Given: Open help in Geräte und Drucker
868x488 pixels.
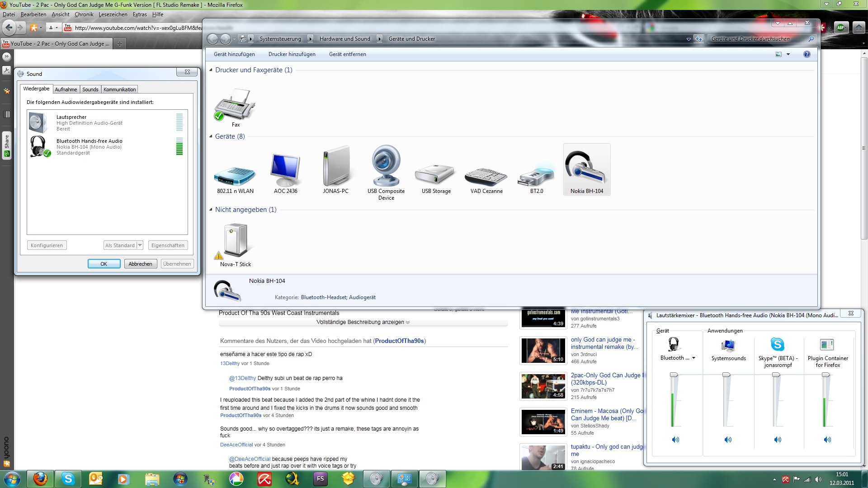Looking at the screenshot, I should pyautogui.click(x=807, y=54).
